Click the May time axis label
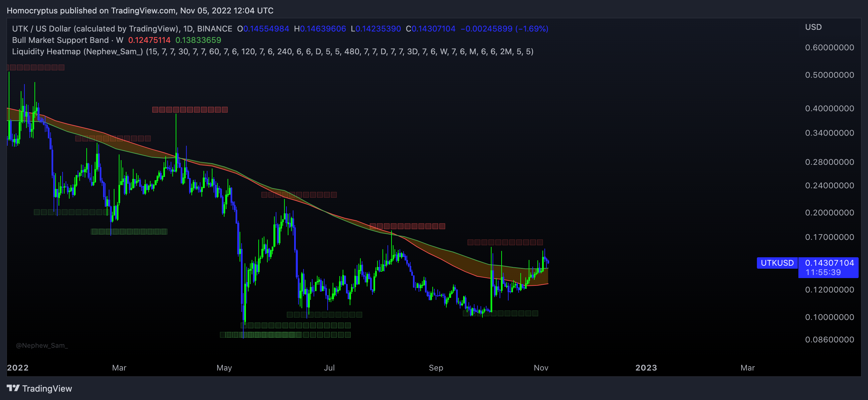The image size is (868, 400). tap(224, 368)
